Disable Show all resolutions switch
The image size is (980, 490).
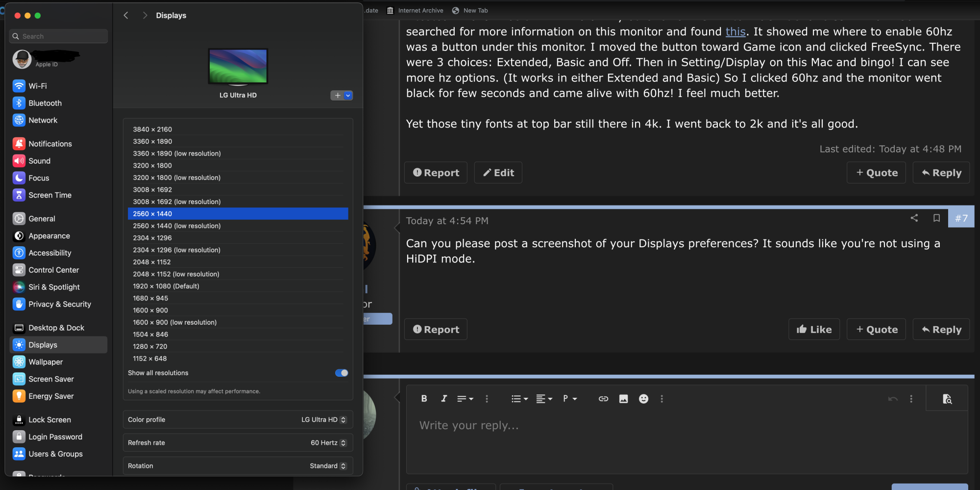pyautogui.click(x=342, y=373)
